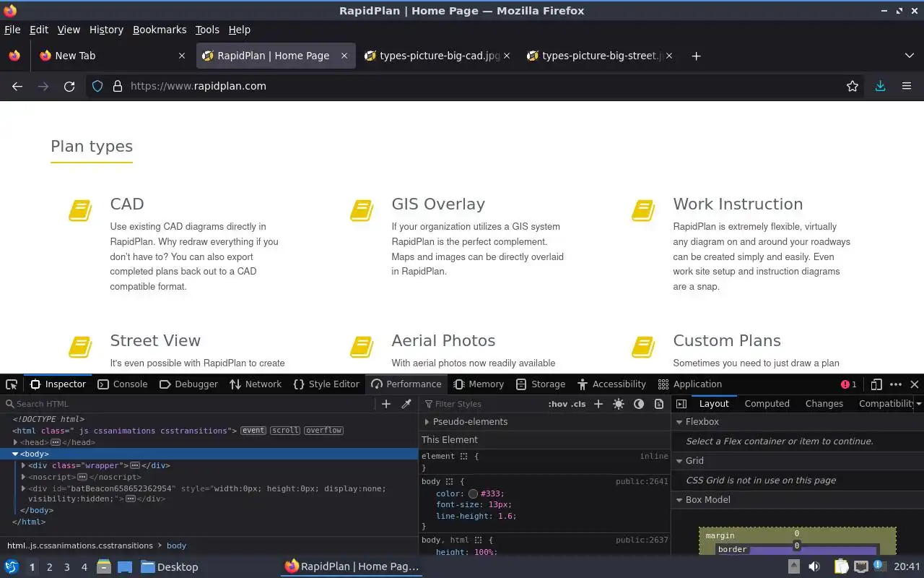Switch to the Changes tab

click(824, 404)
